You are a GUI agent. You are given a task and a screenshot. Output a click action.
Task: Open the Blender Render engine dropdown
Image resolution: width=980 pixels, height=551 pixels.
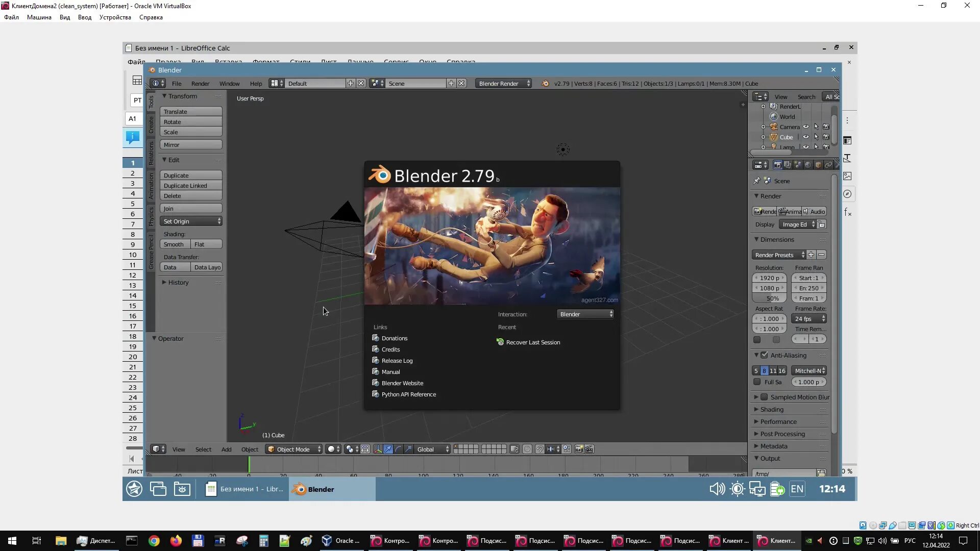504,84
